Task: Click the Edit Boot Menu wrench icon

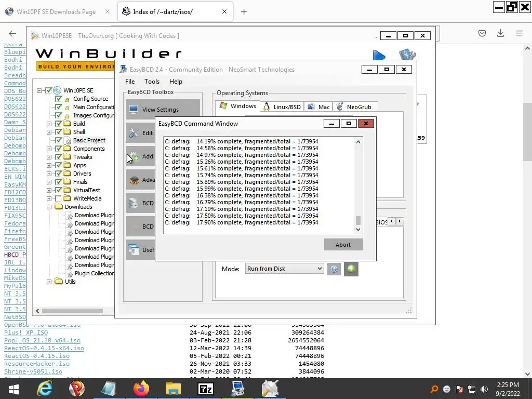Action: point(134,132)
